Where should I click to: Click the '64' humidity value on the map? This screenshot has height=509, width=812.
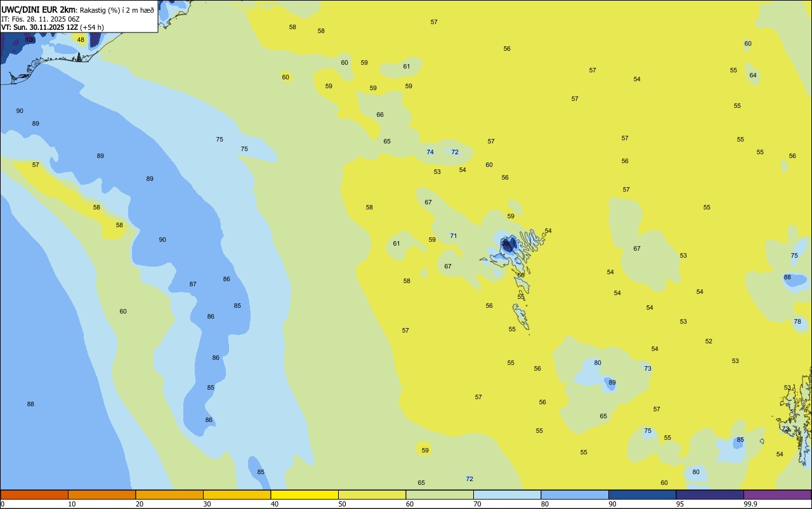753,76
